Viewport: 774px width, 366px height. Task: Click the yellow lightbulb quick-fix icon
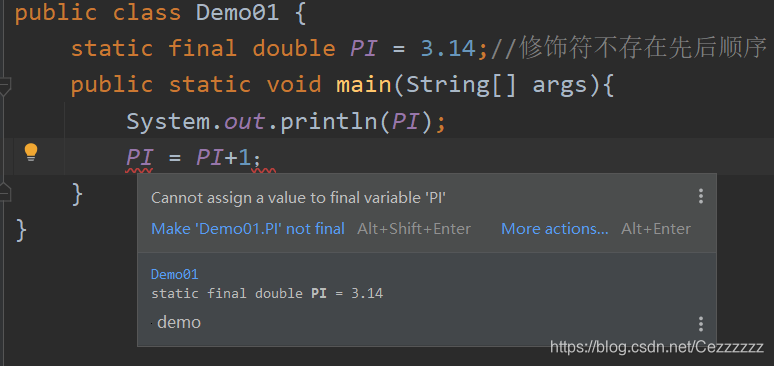[31, 152]
